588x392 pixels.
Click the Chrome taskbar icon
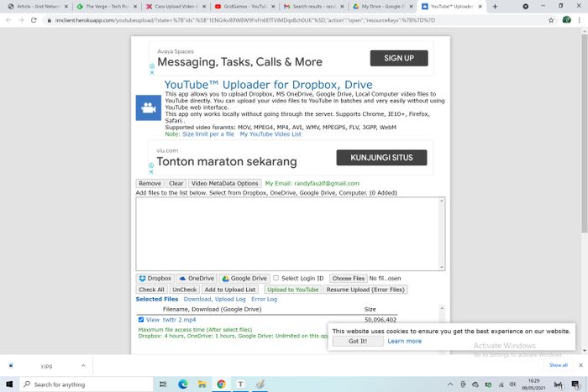click(221, 384)
